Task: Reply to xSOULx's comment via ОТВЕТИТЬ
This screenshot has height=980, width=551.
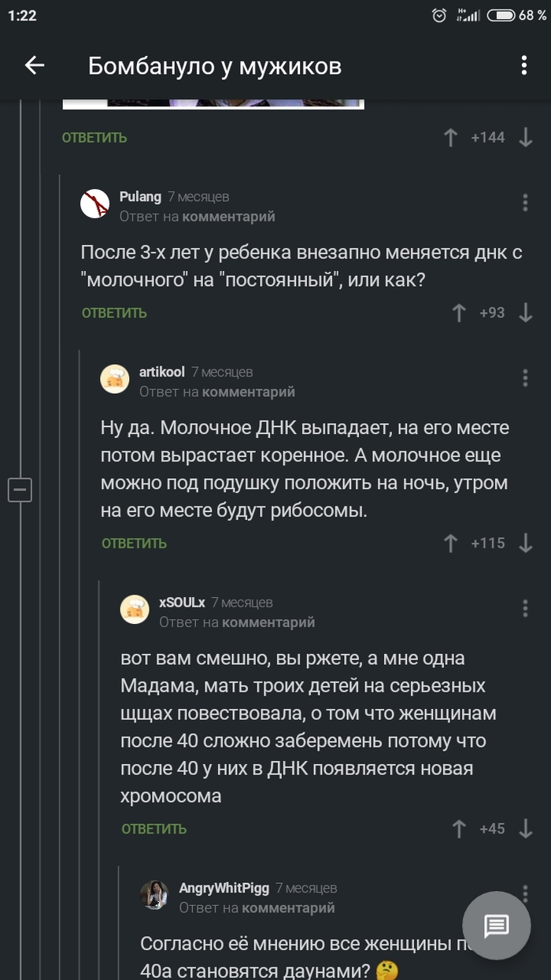Action: pos(153,829)
